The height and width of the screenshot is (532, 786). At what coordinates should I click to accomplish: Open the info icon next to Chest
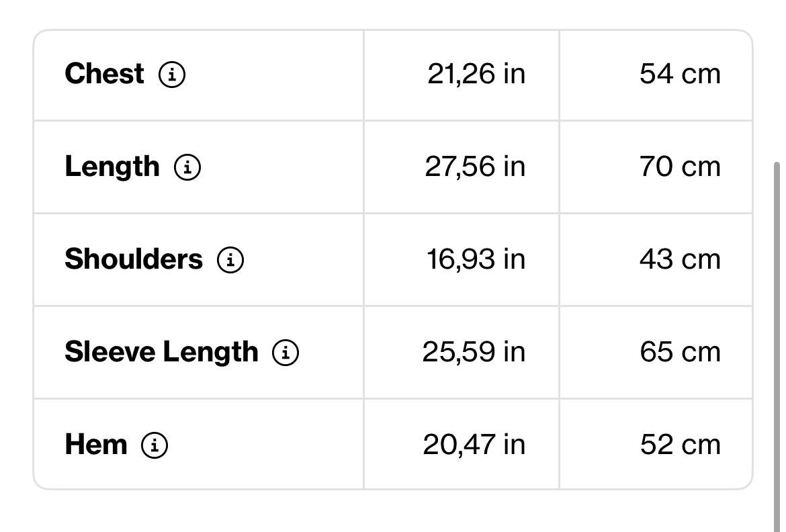(x=172, y=75)
